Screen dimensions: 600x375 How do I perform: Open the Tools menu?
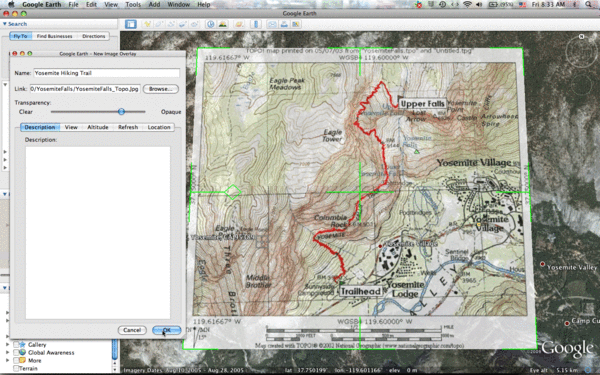tap(133, 4)
